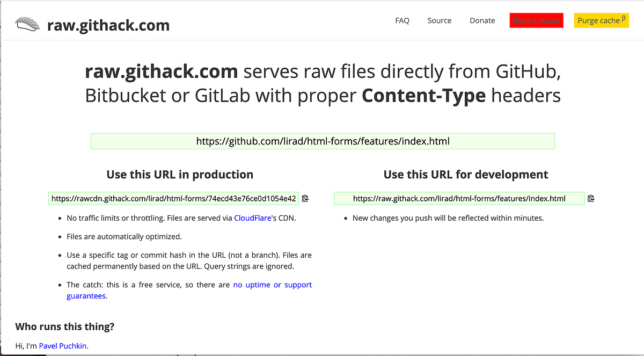
Task: Visit the Pavel Puchkin profile link
Action: [x=63, y=346]
